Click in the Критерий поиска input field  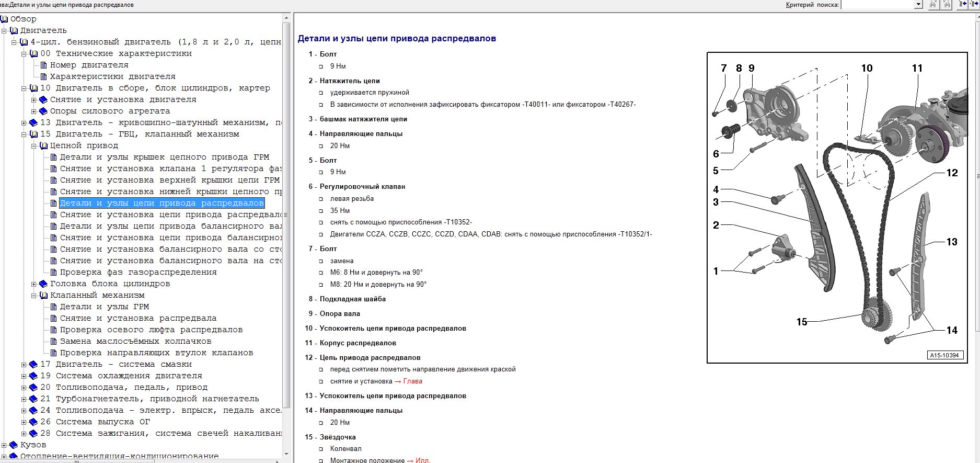coord(877,5)
